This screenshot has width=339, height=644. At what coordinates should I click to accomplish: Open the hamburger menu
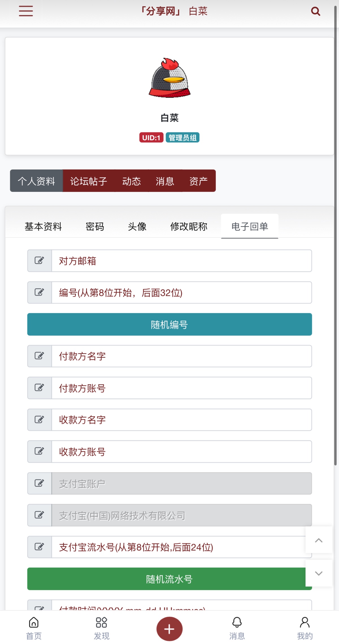(26, 11)
